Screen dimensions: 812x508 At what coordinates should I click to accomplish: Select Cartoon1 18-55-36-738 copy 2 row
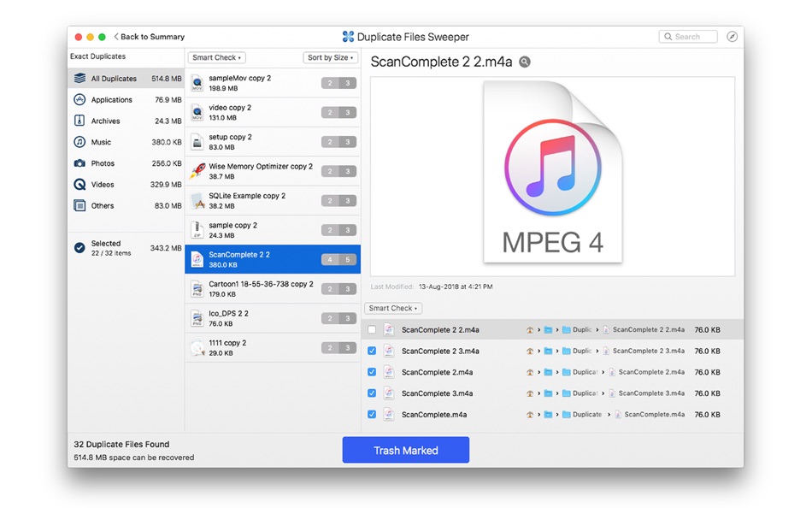click(273, 289)
